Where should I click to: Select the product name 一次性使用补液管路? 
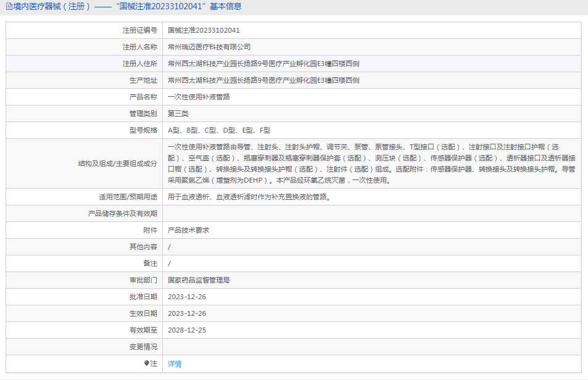pos(199,97)
